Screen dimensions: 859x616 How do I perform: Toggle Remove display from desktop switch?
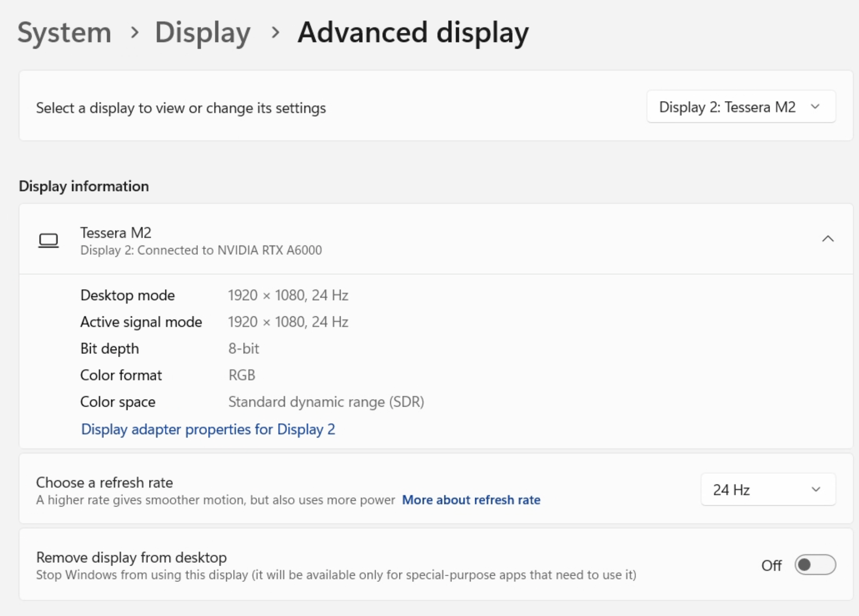815,564
